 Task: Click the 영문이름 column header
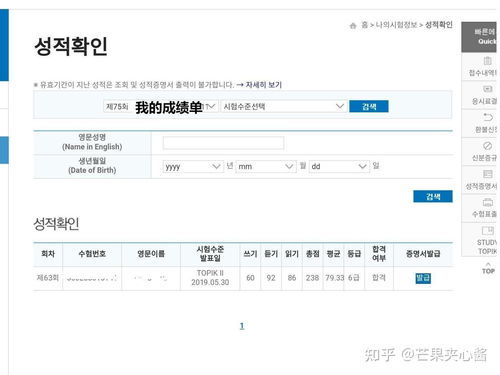151,254
